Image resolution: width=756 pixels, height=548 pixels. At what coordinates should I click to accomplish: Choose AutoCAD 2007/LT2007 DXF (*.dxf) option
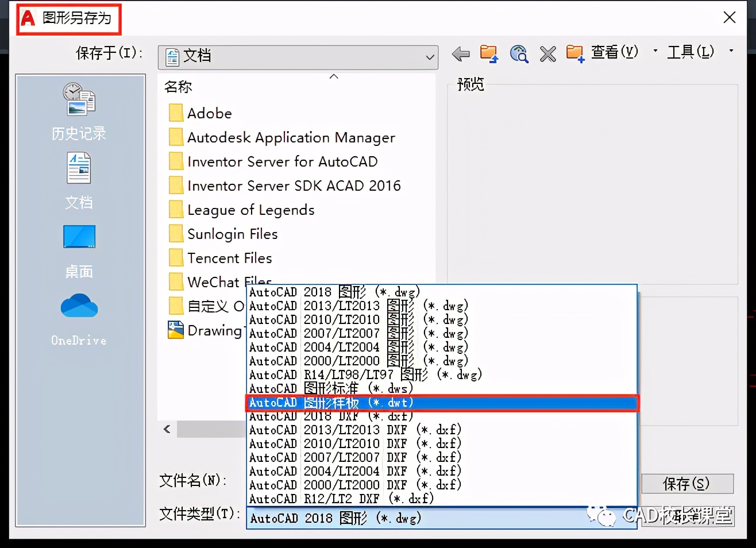441,457
